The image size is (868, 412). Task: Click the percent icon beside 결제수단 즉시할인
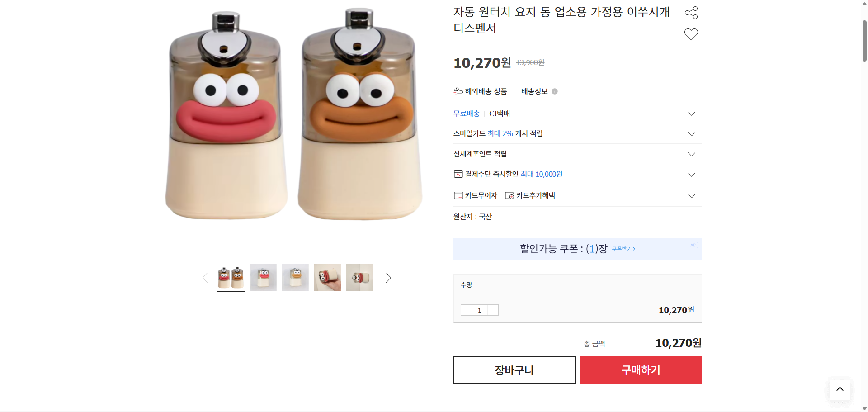(458, 174)
